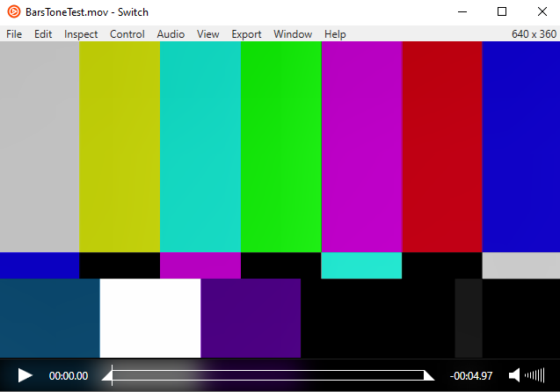Click the in-point marker on timeline
This screenshot has width=560, height=392.
[107, 376]
